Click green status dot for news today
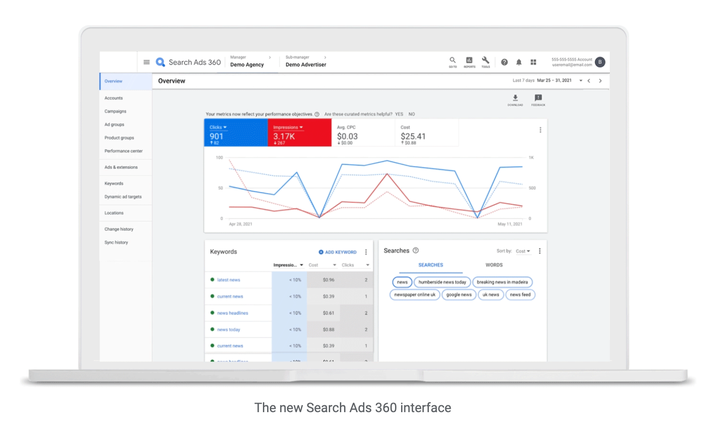 pos(212,330)
